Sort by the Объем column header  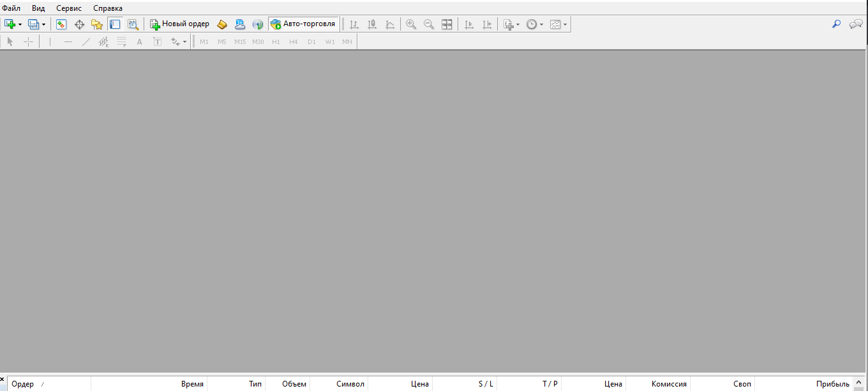(x=287, y=384)
